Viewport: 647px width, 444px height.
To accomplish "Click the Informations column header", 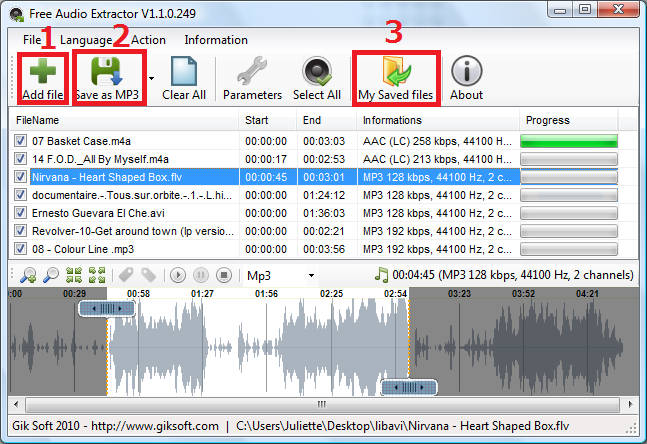I will point(438,120).
